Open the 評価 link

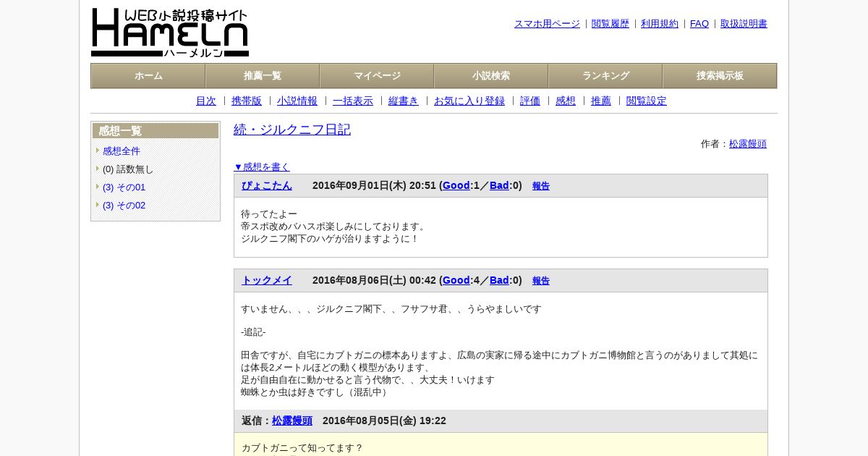[530, 101]
